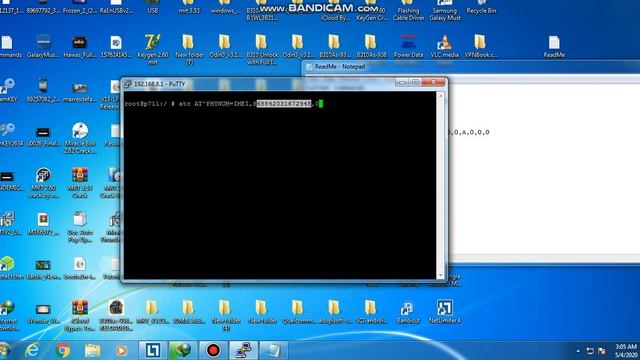The image size is (640, 360).
Task: Show hidden system tray icons
Action: click(x=578, y=351)
